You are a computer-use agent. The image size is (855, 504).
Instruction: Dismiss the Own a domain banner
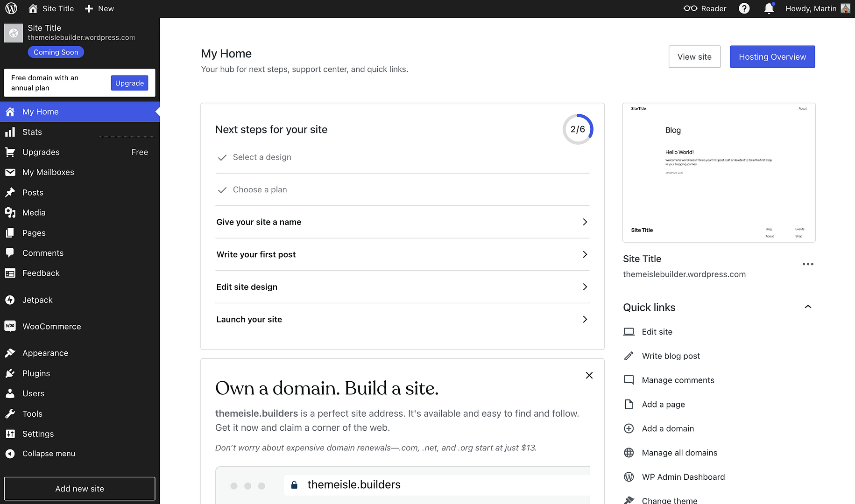coord(589,375)
